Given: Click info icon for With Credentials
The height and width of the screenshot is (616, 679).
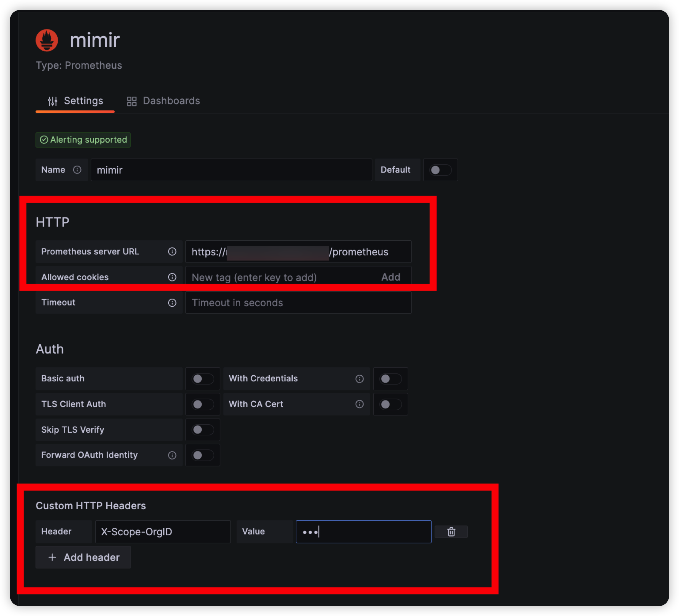Looking at the screenshot, I should (x=359, y=379).
